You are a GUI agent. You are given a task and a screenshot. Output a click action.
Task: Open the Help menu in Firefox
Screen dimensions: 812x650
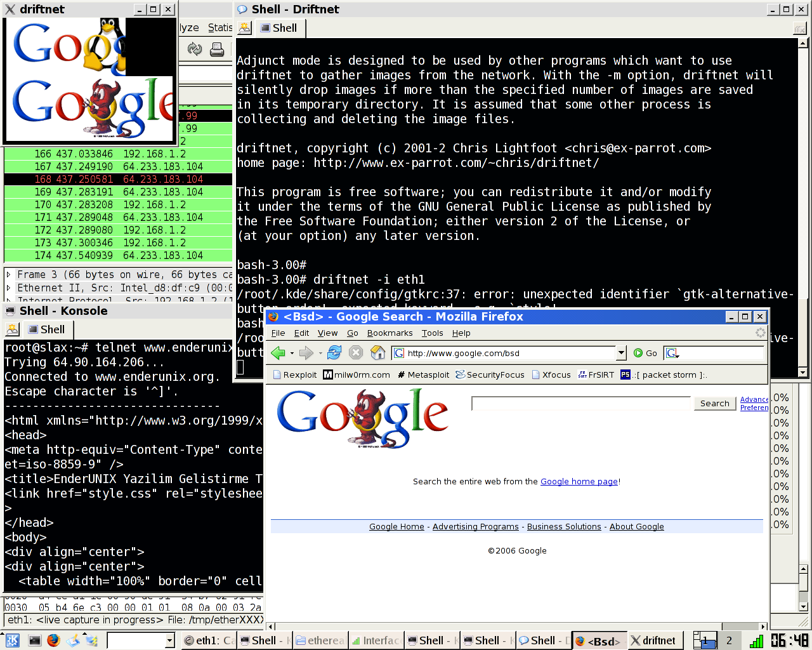tap(461, 333)
